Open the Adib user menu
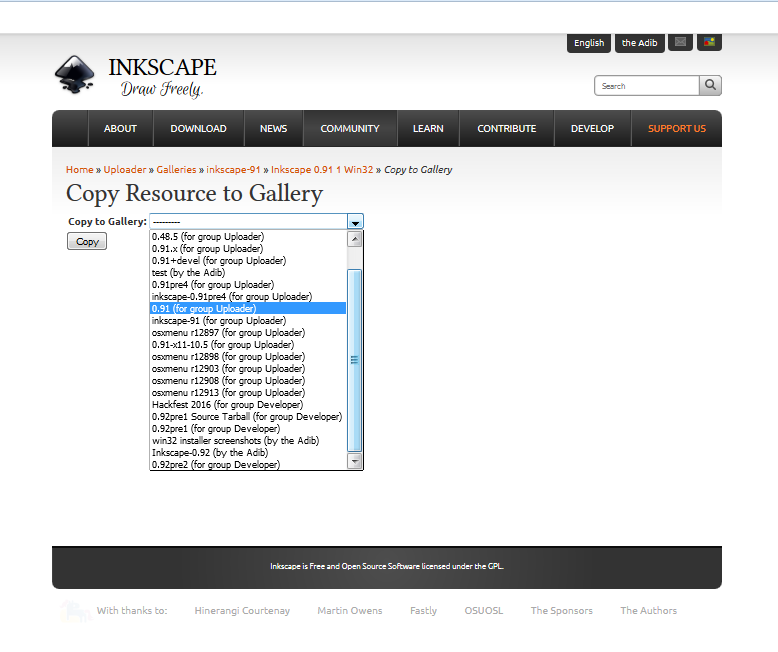 click(x=640, y=43)
